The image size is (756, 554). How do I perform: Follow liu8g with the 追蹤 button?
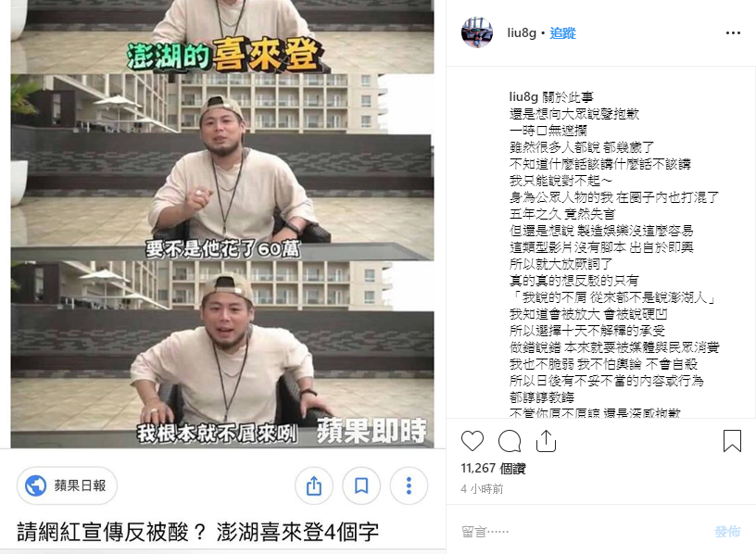[x=562, y=32]
